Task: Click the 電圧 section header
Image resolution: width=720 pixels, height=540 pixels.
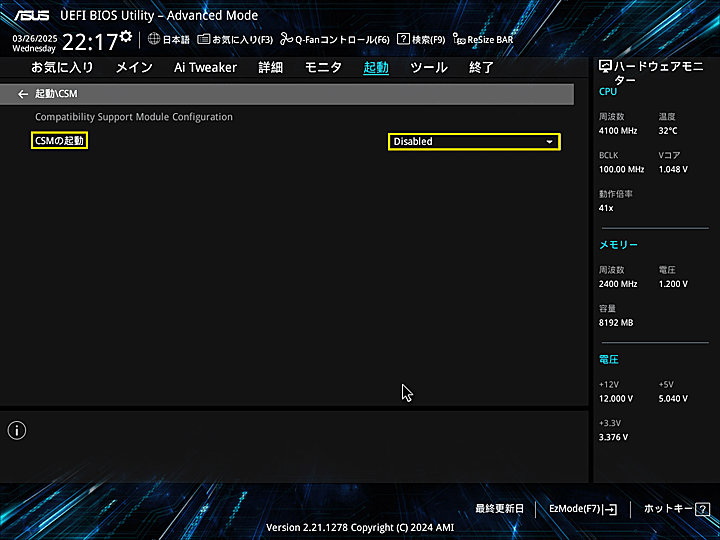Action: (x=608, y=360)
